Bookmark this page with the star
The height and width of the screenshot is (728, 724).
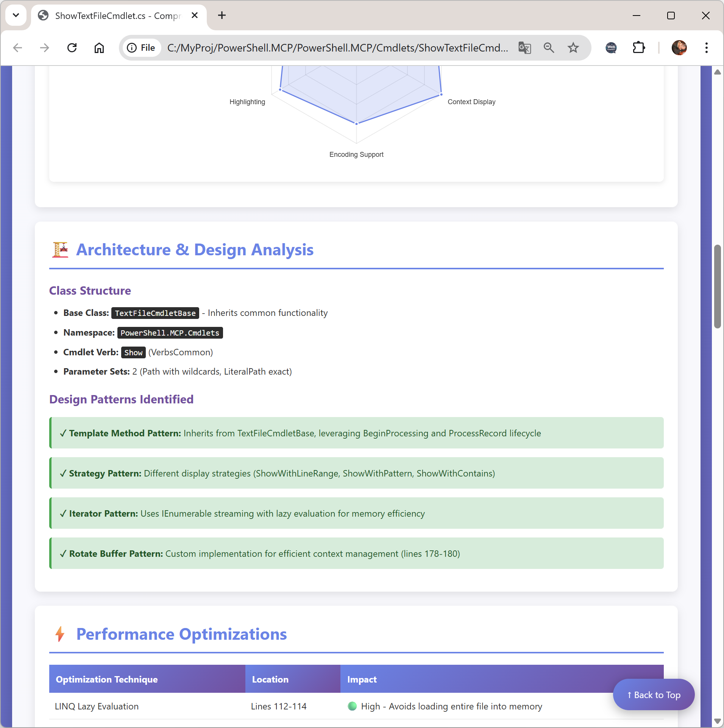click(573, 48)
